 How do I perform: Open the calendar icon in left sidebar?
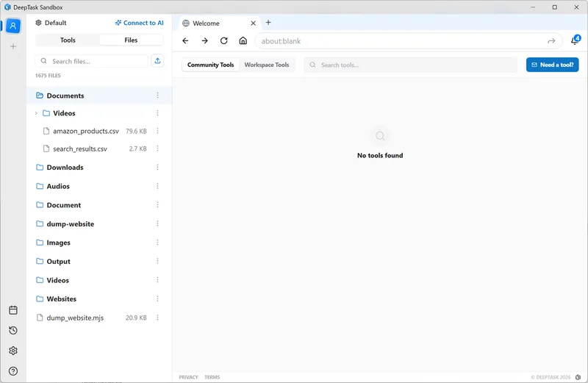(x=12, y=310)
